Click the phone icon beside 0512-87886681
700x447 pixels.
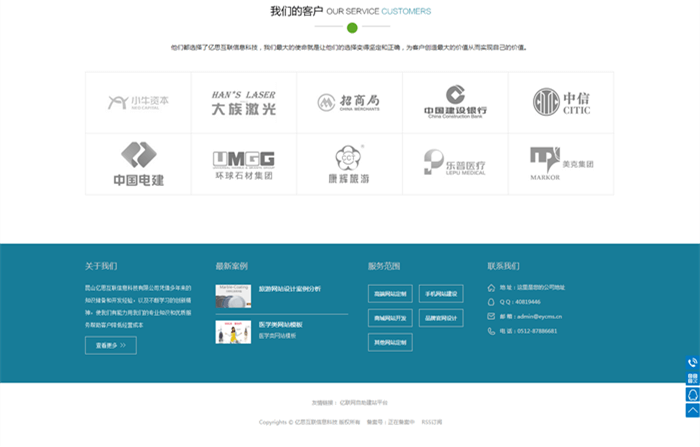tap(491, 331)
